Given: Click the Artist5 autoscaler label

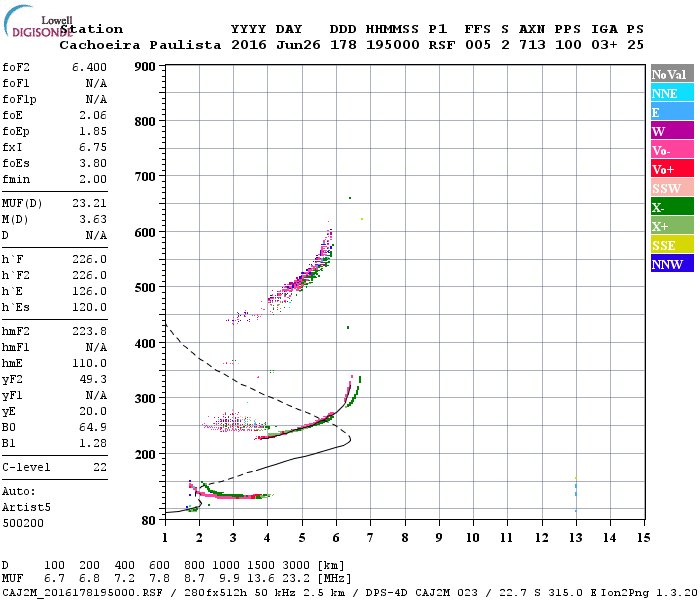Looking at the screenshot, I should 26,508.
